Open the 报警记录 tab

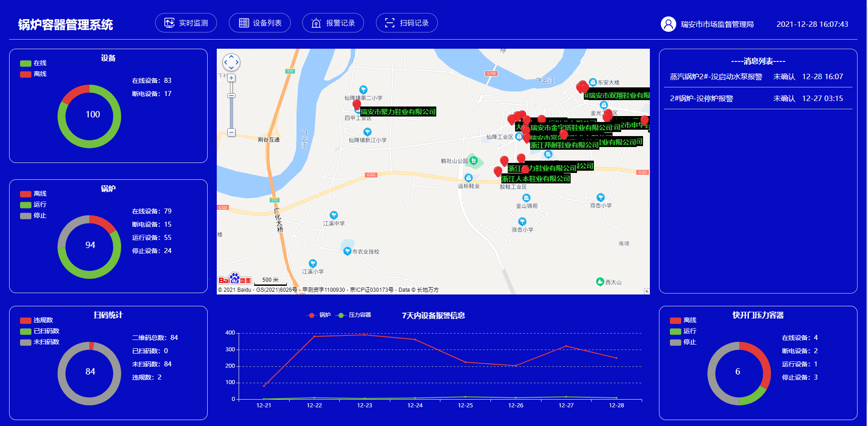[333, 23]
